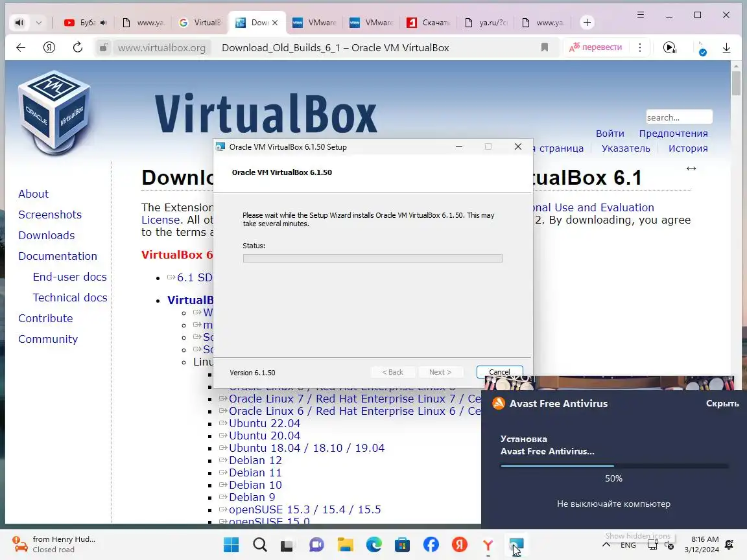
Task: Mute browser audio with the speaker button
Action: (x=19, y=23)
